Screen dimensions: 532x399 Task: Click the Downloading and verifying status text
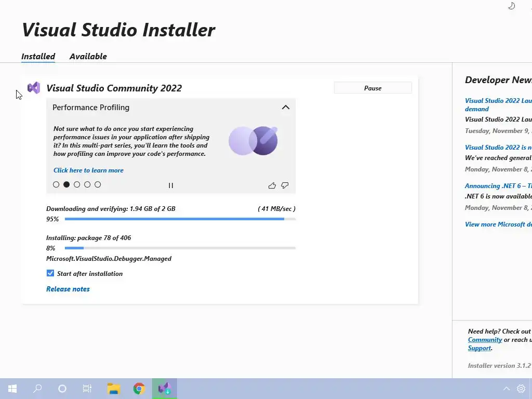point(111,209)
